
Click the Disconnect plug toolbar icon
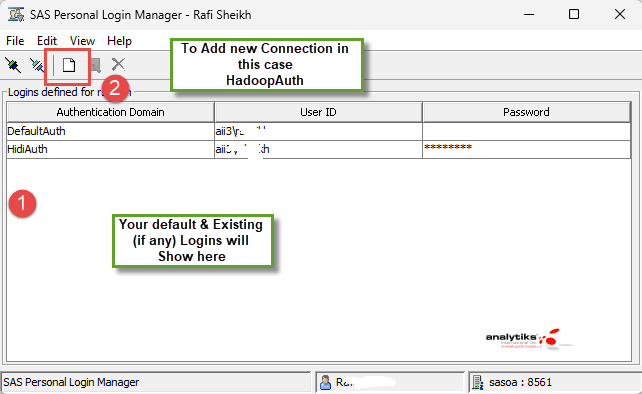pos(37,65)
